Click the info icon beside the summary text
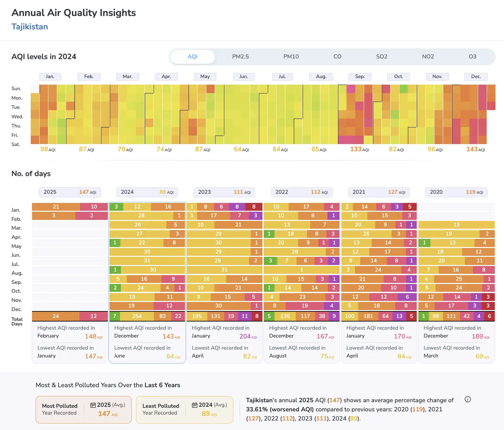Image resolution: width=504 pixels, height=430 pixels. [468, 399]
